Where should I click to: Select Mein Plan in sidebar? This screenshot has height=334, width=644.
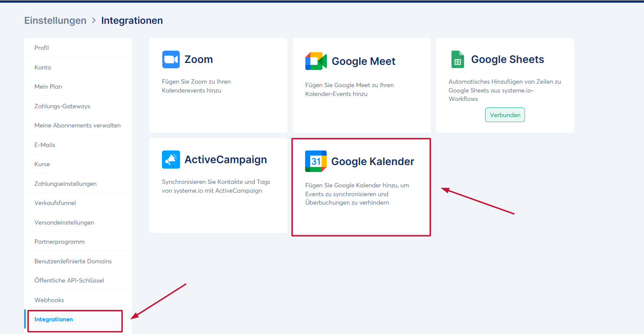coord(78,86)
